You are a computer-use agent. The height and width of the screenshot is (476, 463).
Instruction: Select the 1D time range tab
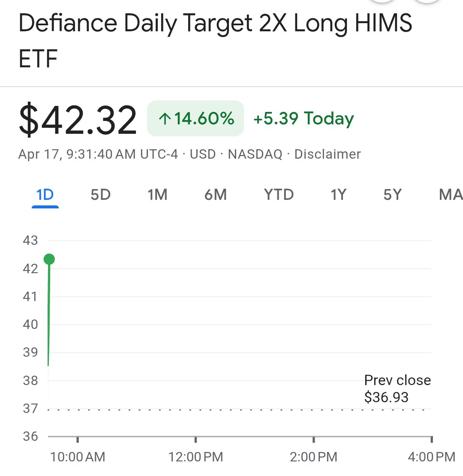[45, 195]
